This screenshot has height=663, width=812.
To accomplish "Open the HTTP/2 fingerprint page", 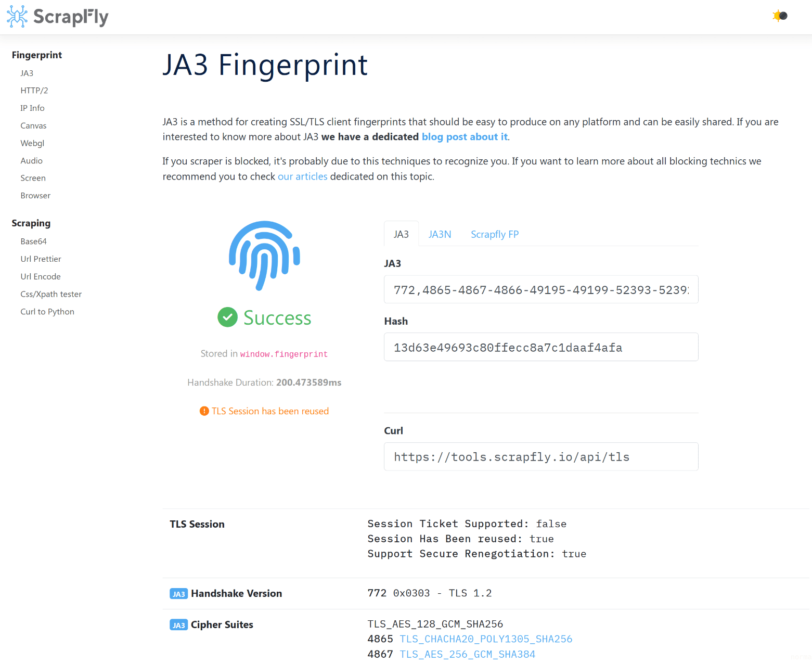I will (x=34, y=90).
